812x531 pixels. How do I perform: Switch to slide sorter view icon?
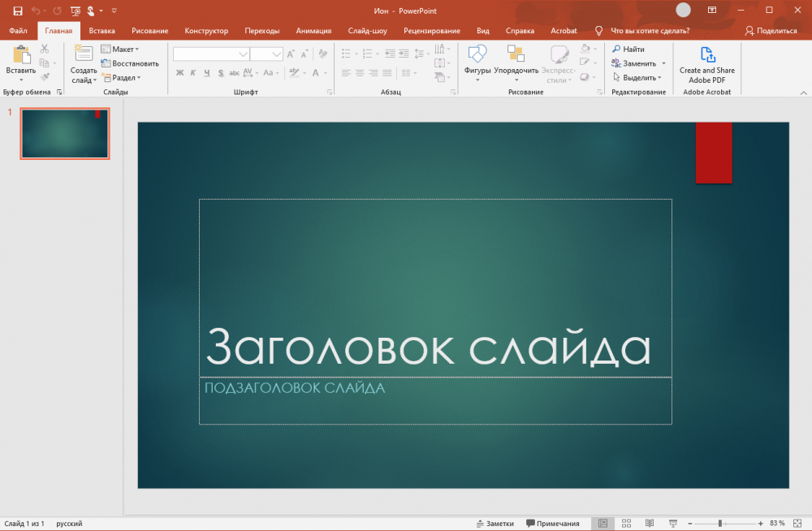pyautogui.click(x=626, y=523)
